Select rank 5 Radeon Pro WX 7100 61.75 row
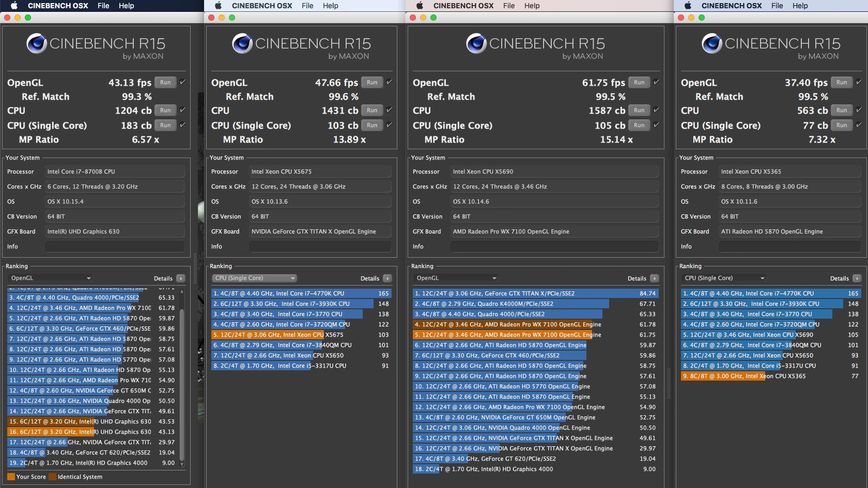 pos(536,335)
